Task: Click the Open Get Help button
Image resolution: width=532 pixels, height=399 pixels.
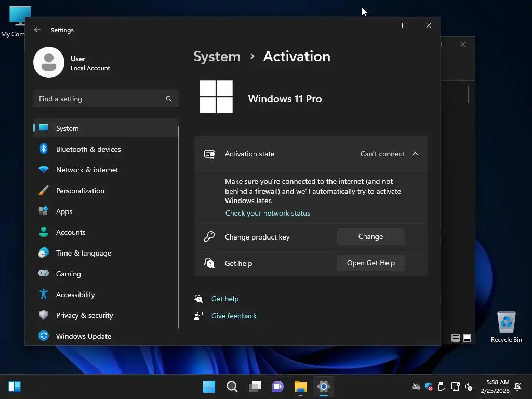Action: coord(370,263)
